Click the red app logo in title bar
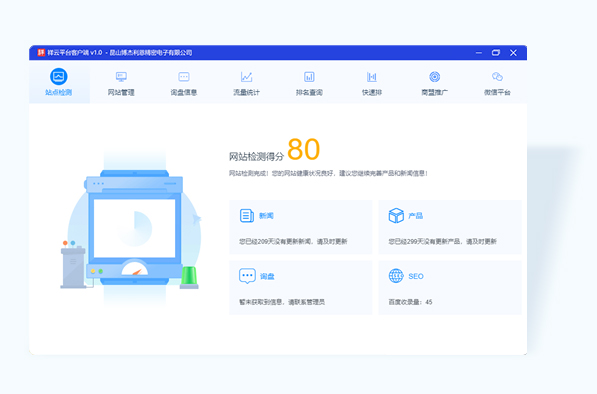This screenshot has height=394, width=597. pos(41,53)
